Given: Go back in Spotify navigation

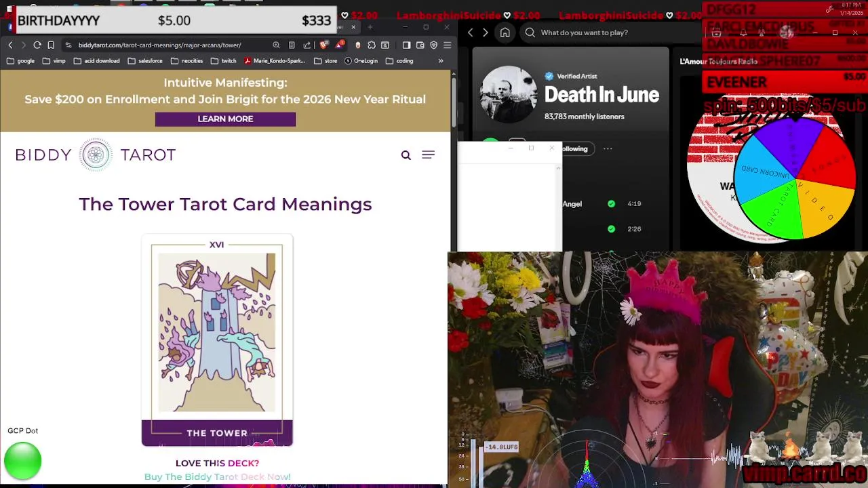Looking at the screenshot, I should (471, 33).
